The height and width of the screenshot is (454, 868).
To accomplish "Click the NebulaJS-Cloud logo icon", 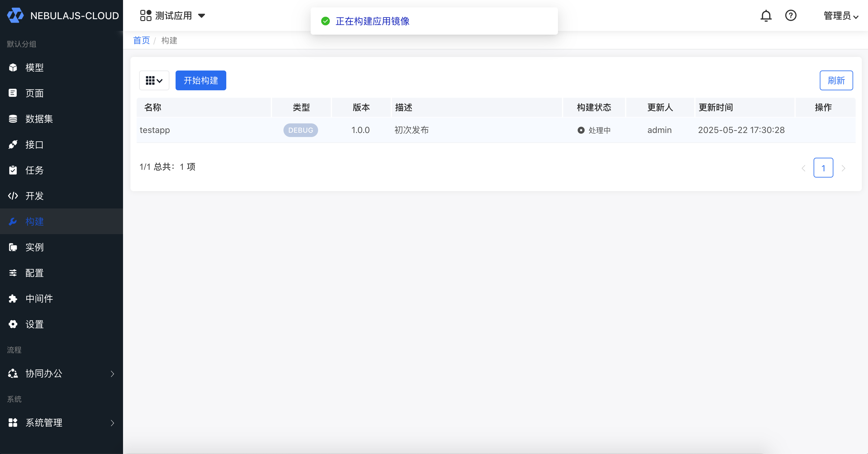I will click(x=15, y=15).
